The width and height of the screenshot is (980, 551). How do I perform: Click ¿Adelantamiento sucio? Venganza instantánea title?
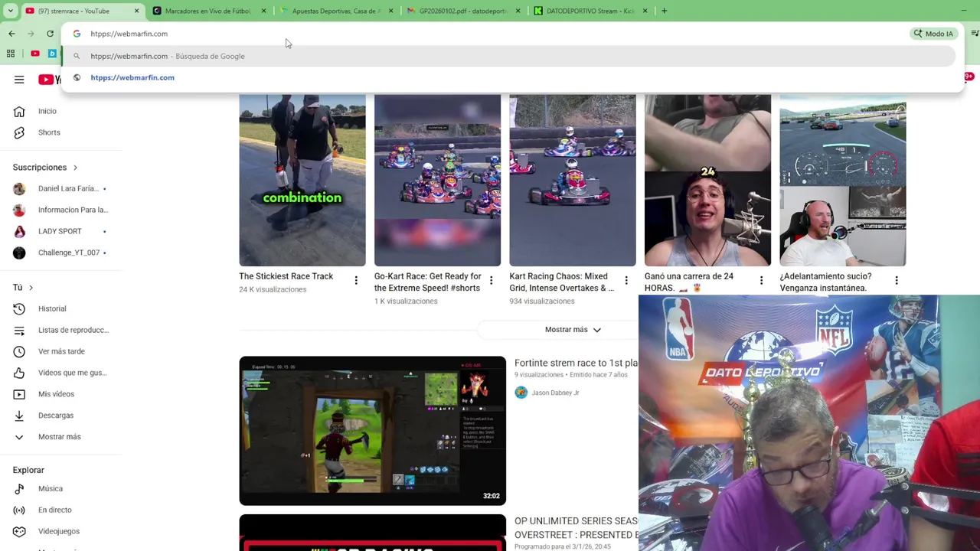coord(825,282)
